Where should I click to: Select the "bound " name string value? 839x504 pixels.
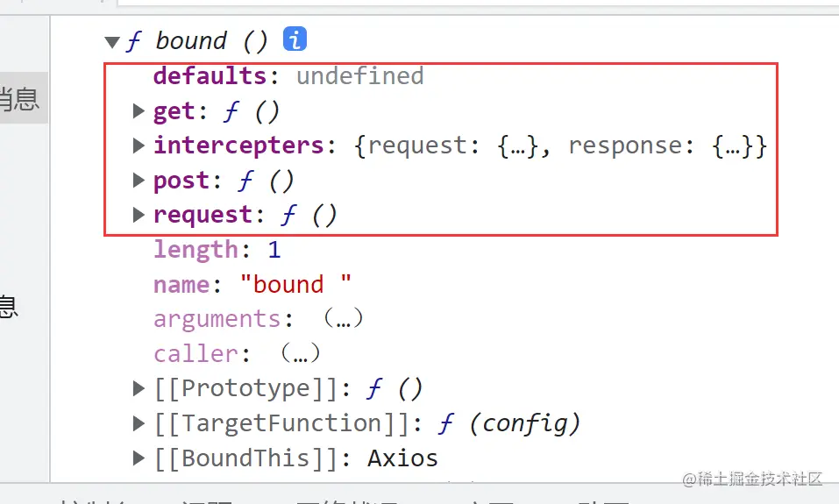click(296, 285)
